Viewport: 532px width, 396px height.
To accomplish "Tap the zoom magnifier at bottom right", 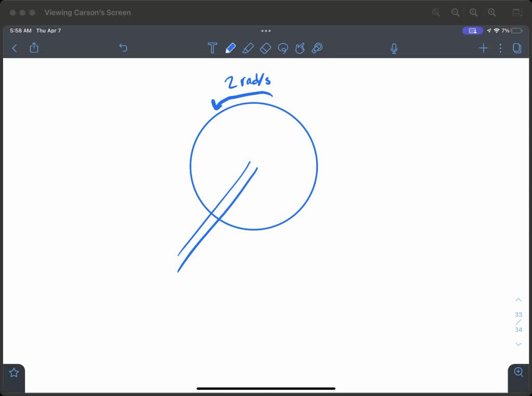I will (x=518, y=372).
